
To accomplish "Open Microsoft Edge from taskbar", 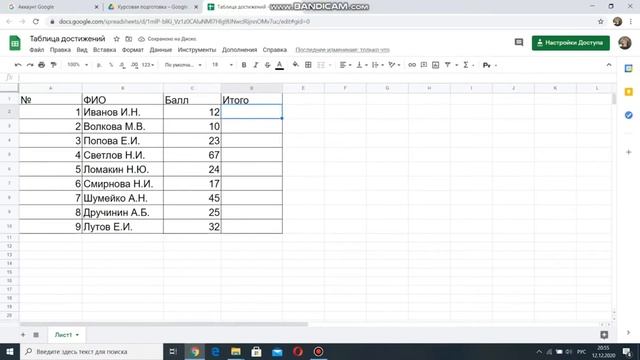I will click(x=216, y=351).
